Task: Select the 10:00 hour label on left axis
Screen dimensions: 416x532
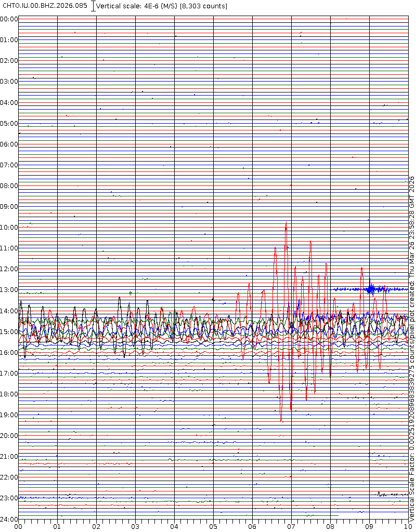Action: [x=9, y=228]
